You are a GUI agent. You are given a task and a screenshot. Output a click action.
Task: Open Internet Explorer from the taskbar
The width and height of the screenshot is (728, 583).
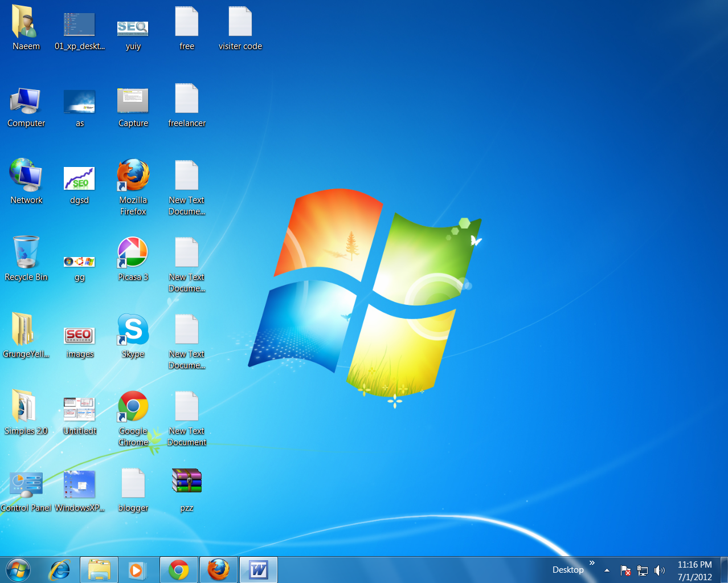point(60,569)
